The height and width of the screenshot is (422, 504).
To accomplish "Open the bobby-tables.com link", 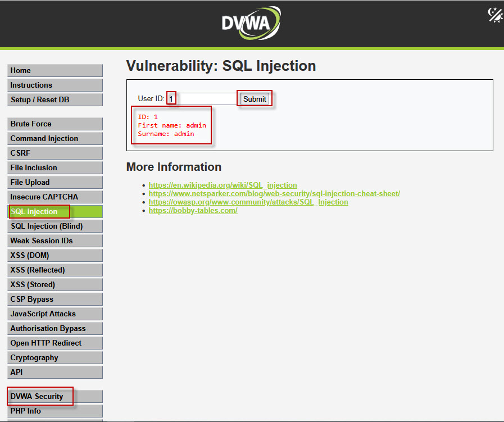I will click(x=193, y=210).
